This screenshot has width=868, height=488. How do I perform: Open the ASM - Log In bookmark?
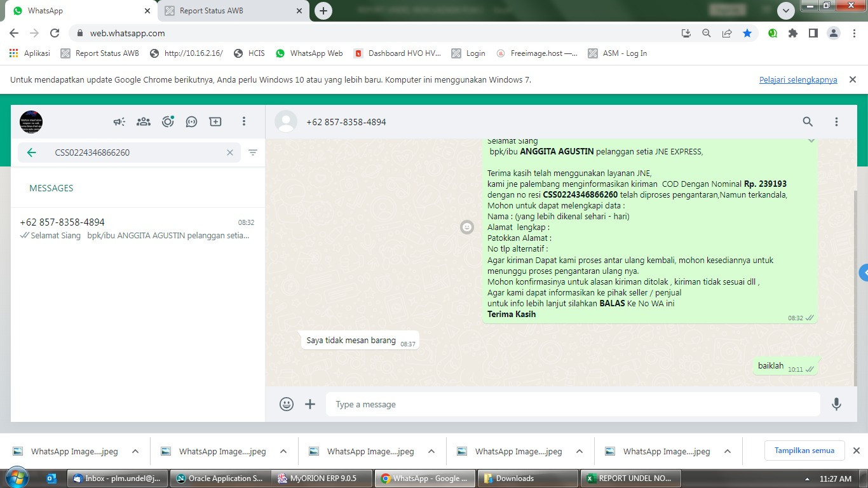click(618, 53)
